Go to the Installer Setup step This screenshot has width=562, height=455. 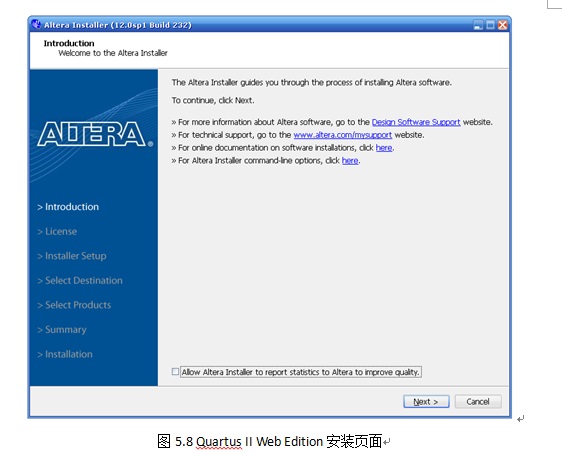click(72, 256)
